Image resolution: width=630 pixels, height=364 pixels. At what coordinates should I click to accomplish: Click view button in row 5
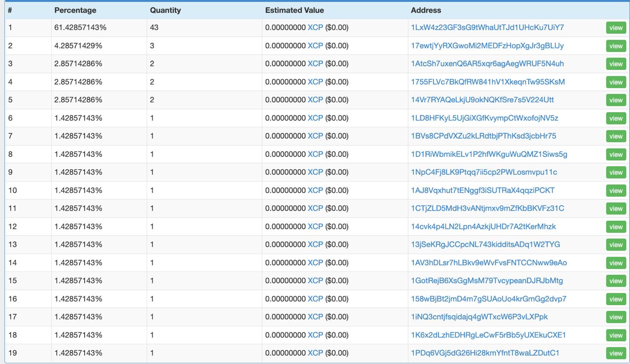[616, 100]
